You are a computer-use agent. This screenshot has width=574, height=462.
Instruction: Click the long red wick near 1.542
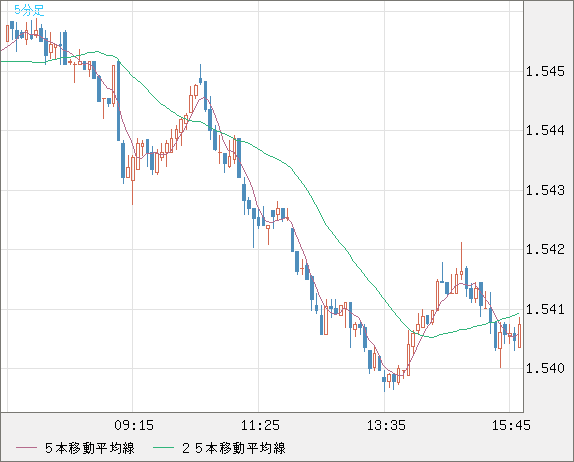click(462, 257)
